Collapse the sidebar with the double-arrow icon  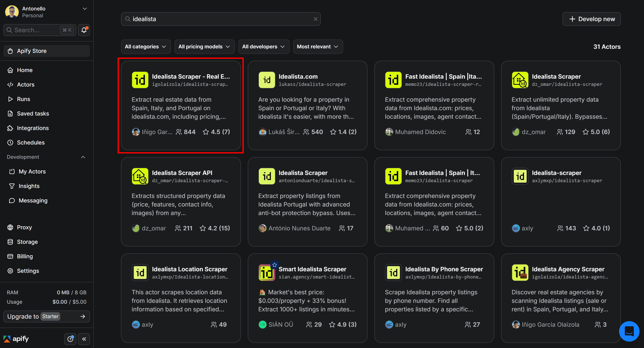84,339
